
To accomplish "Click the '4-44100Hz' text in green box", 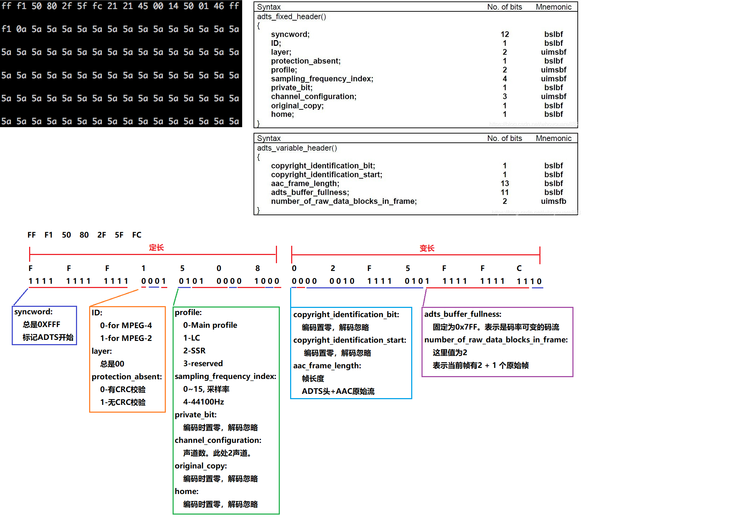I will (203, 402).
